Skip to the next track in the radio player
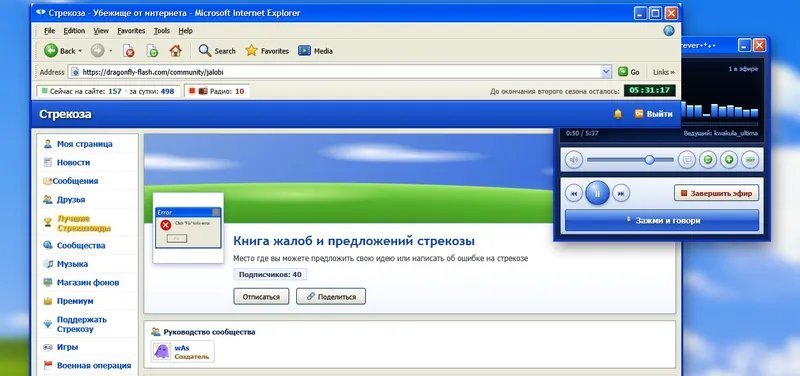The height and width of the screenshot is (376, 800). 621,193
